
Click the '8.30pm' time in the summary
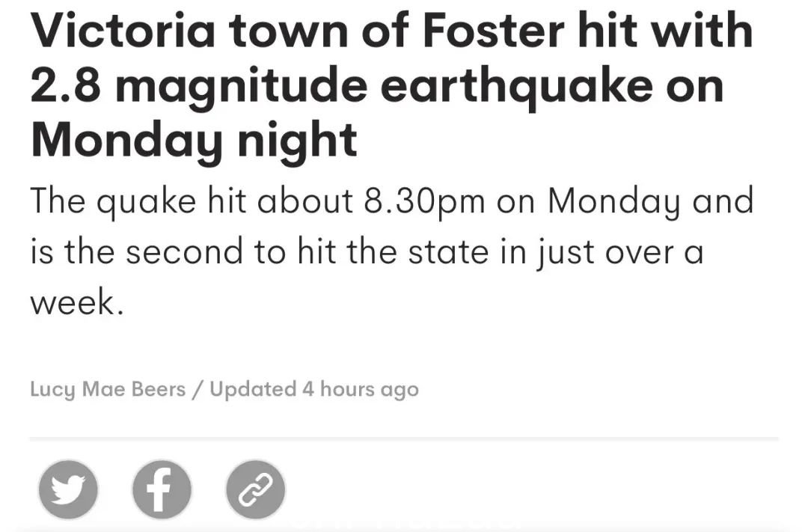tap(424, 202)
